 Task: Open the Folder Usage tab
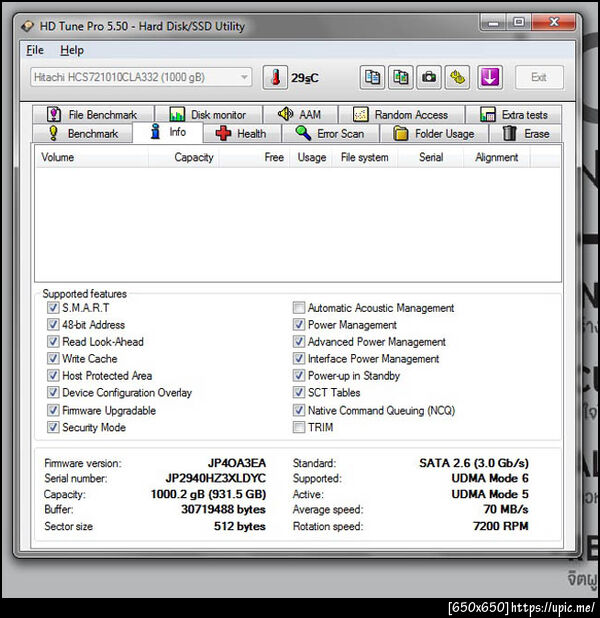pyautogui.click(x=434, y=134)
